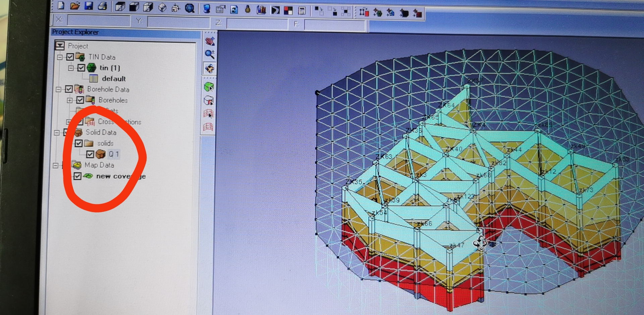Select the 'Boreholes' tree label
The image size is (644, 315).
(x=113, y=100)
